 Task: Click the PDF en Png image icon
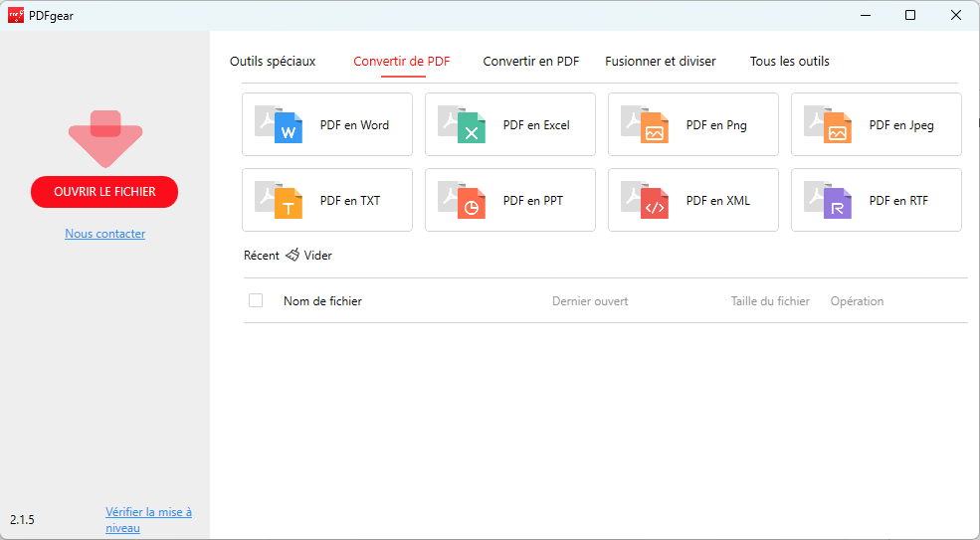(x=645, y=124)
